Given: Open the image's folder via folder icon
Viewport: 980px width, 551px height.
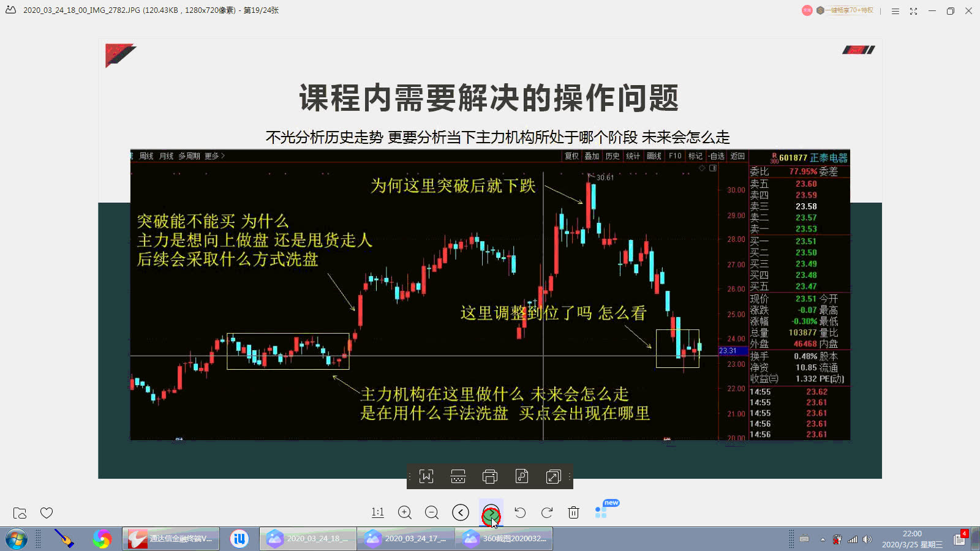Looking at the screenshot, I should (x=20, y=513).
